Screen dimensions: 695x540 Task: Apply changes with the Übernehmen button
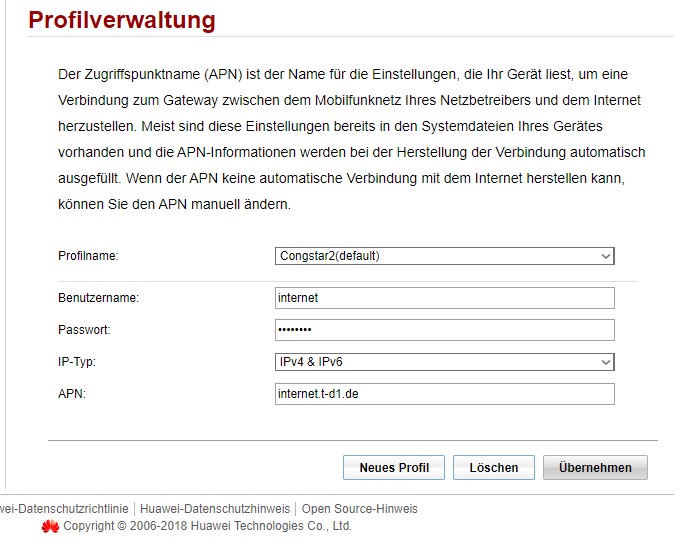point(595,467)
